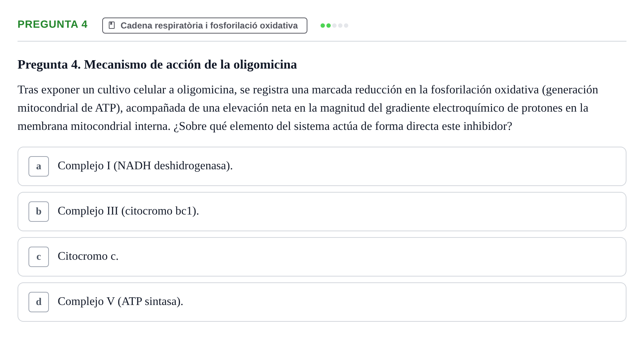Click the fourth gray difficulty dot
This screenshot has width=644, height=340.
[x=340, y=26]
